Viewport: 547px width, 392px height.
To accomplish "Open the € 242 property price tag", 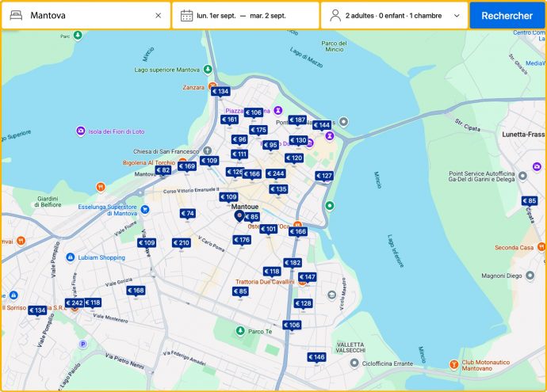I will (74, 303).
